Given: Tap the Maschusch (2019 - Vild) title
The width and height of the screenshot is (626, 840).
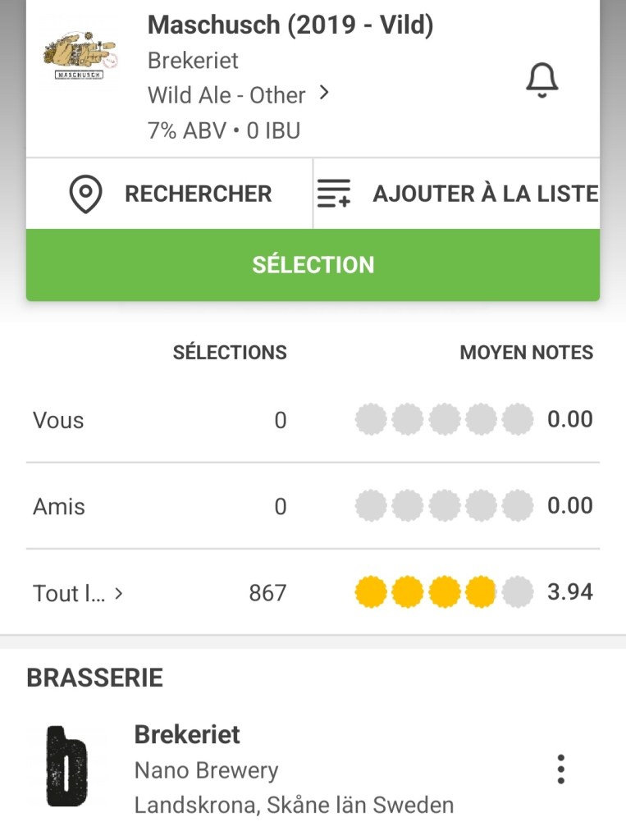Looking at the screenshot, I should (290, 25).
